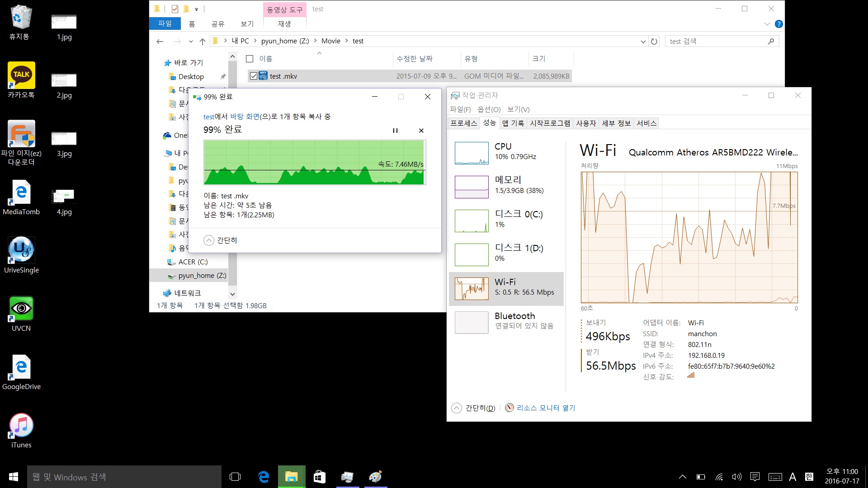Click the 바탕 화면 destination link
Viewport: 868px width, 488px height.
pos(245,117)
